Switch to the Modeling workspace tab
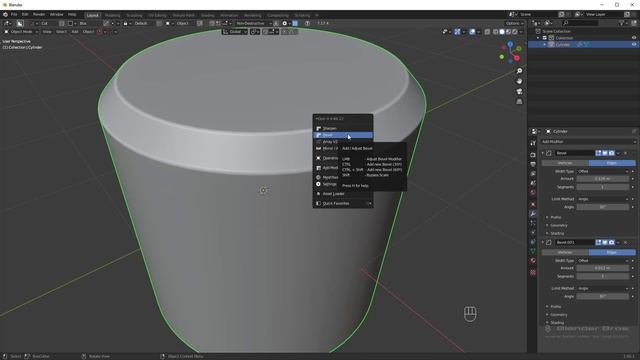 point(113,15)
